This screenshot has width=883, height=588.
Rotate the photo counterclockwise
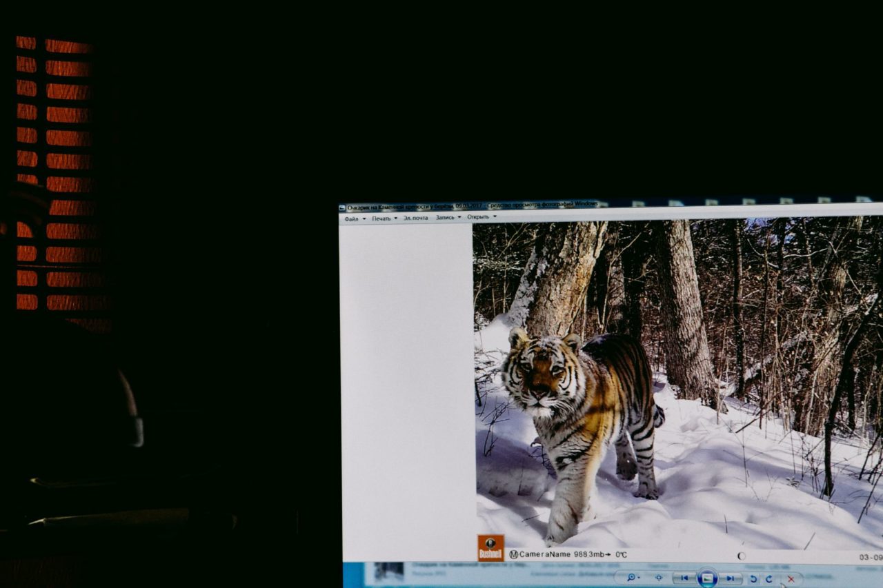click(x=754, y=578)
